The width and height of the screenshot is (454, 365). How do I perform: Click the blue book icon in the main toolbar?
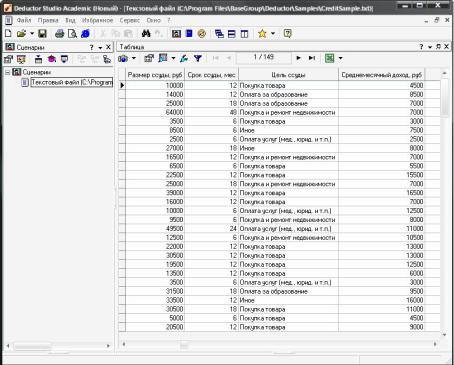pos(189,33)
